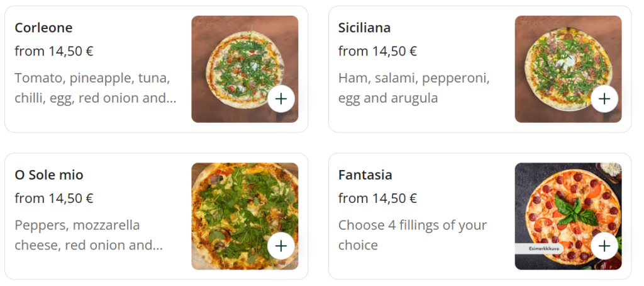Click the Fantasia price from 14,50 €
The width and height of the screenshot is (644, 286).
coord(377,198)
